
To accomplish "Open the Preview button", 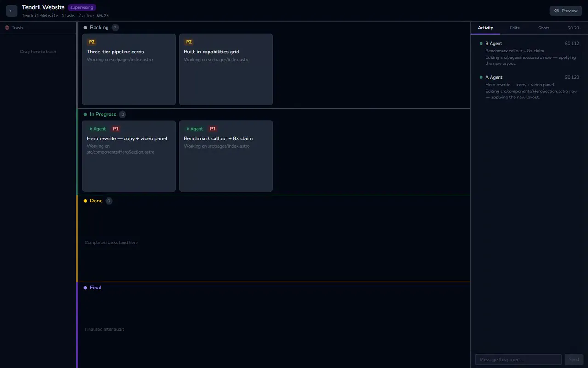I will (566, 11).
